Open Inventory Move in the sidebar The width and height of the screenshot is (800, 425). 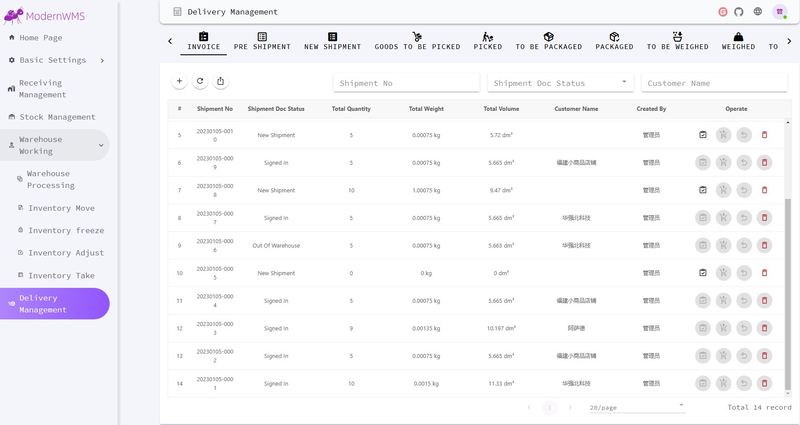coord(61,208)
